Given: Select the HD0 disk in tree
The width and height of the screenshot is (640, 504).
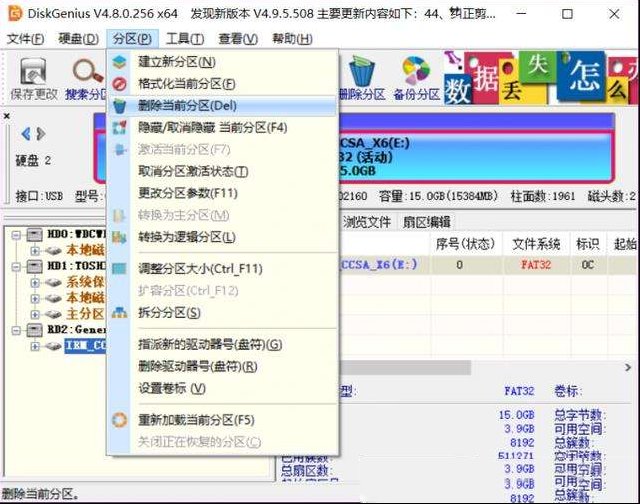Looking at the screenshot, I should [77, 234].
